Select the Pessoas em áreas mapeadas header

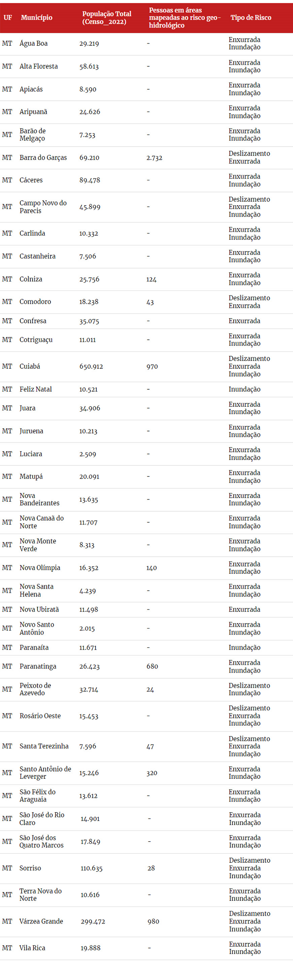pyautogui.click(x=185, y=18)
